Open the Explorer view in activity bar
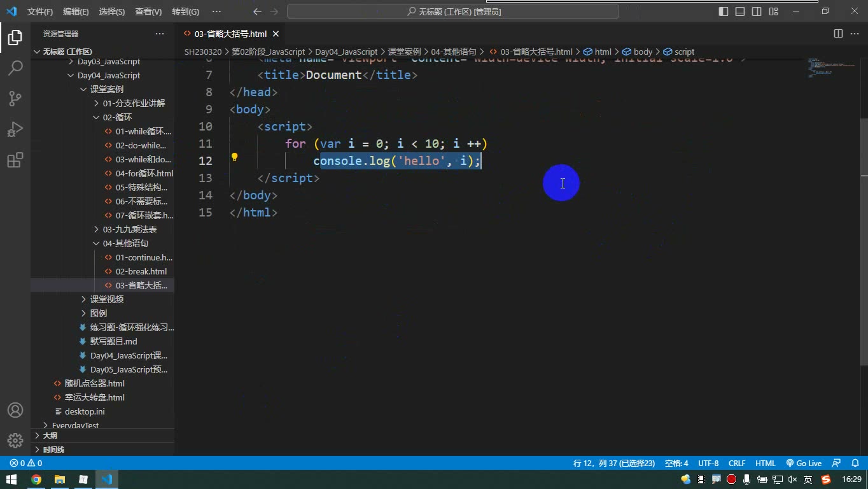The height and width of the screenshot is (489, 868). click(15, 38)
